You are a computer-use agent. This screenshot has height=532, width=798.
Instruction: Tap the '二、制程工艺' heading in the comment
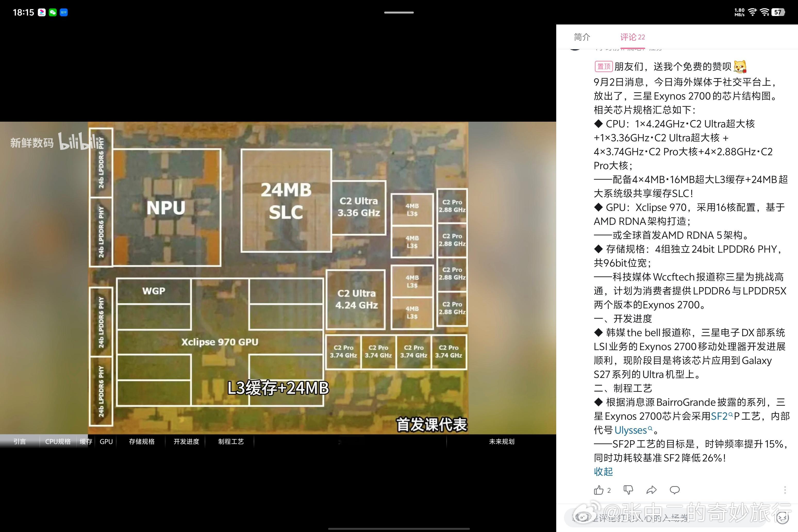click(x=623, y=388)
